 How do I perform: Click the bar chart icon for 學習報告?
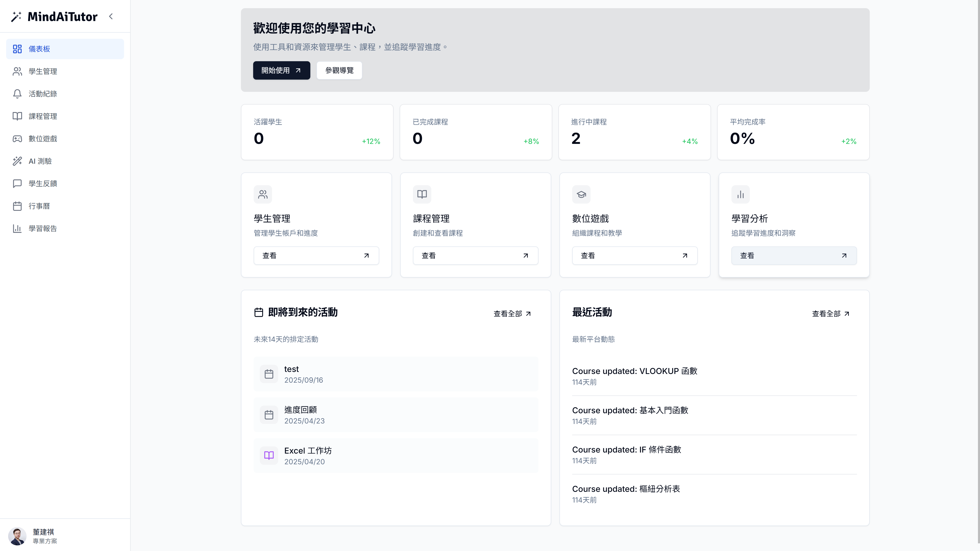[x=17, y=229]
